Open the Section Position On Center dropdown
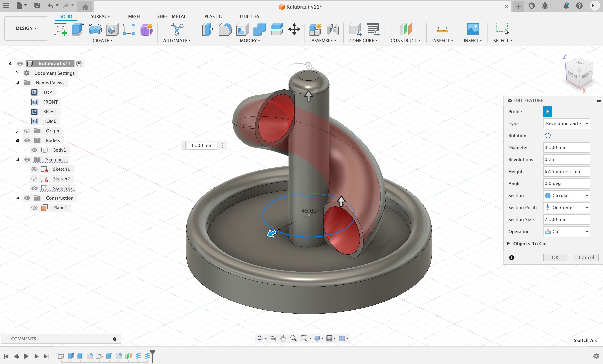 pos(567,208)
